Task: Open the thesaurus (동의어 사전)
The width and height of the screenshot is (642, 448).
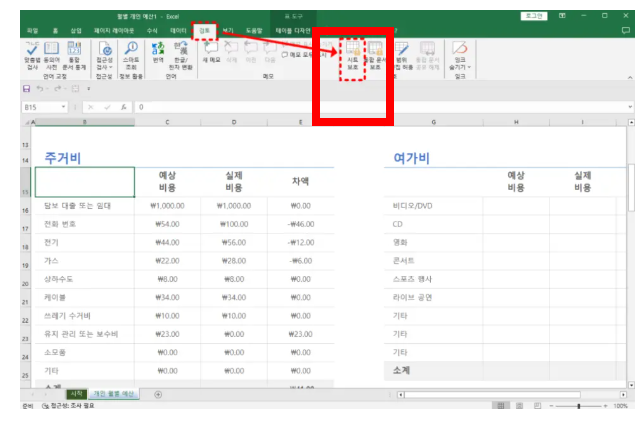Action: (52, 56)
